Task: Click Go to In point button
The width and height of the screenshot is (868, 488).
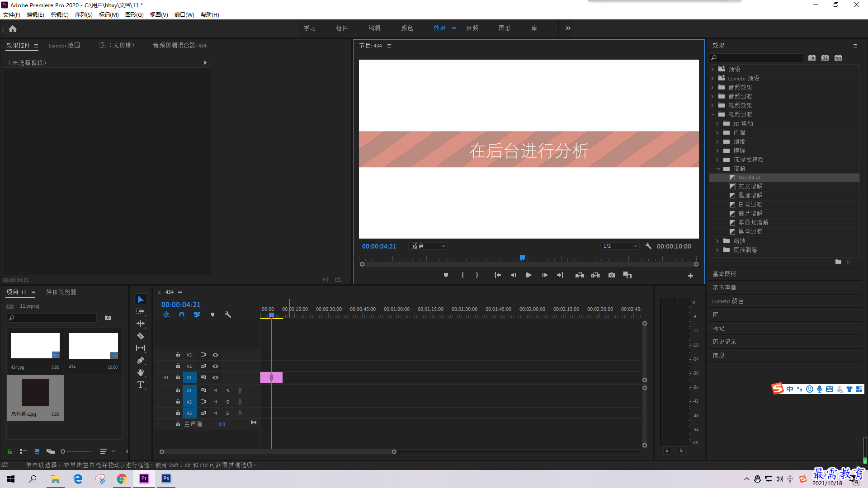Action: (x=497, y=275)
